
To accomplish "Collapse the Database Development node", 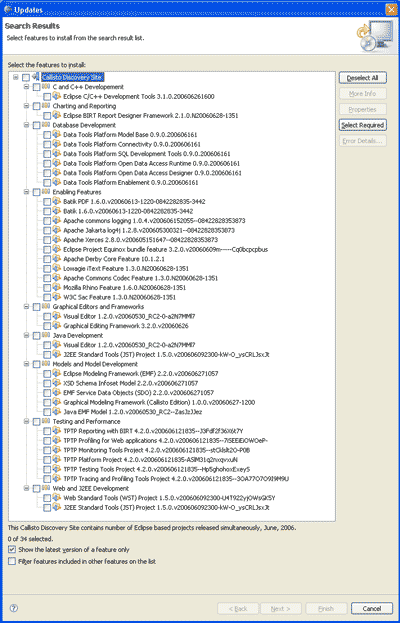I will 26,125.
